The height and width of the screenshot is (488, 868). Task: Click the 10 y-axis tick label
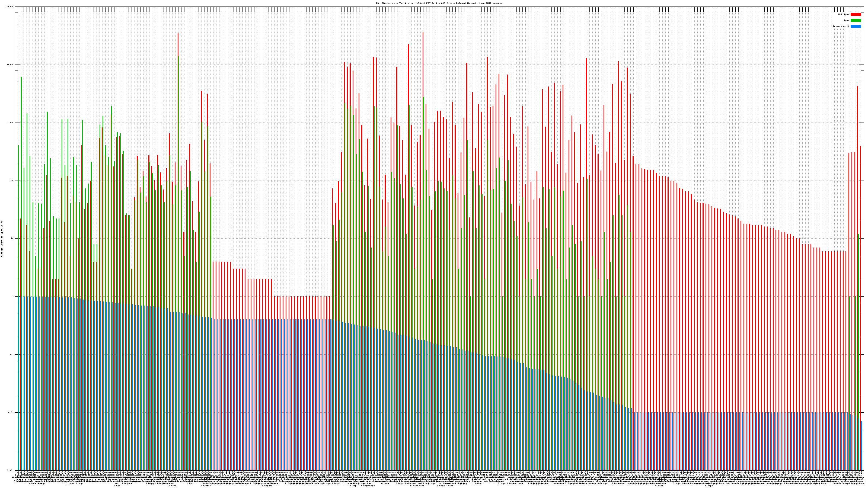point(12,239)
